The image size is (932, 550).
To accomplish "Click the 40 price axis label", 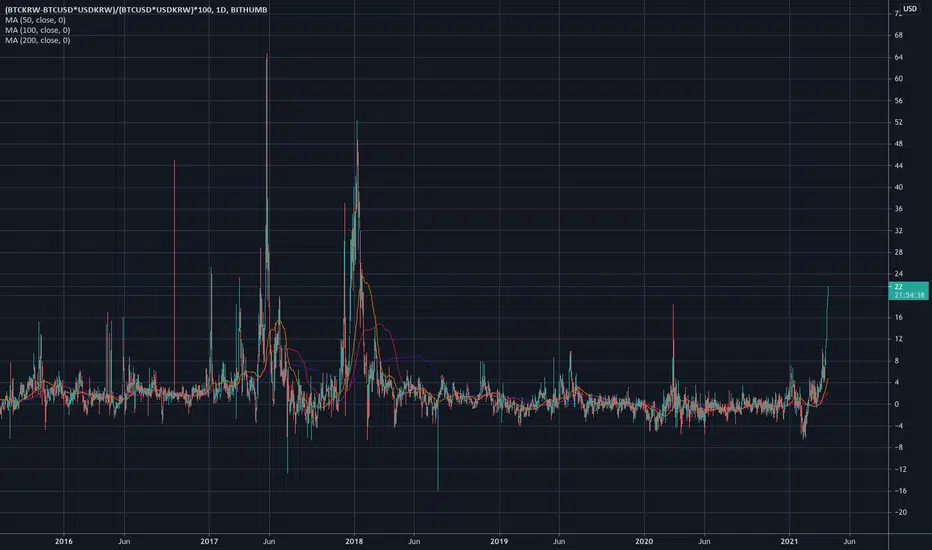I will coord(898,187).
